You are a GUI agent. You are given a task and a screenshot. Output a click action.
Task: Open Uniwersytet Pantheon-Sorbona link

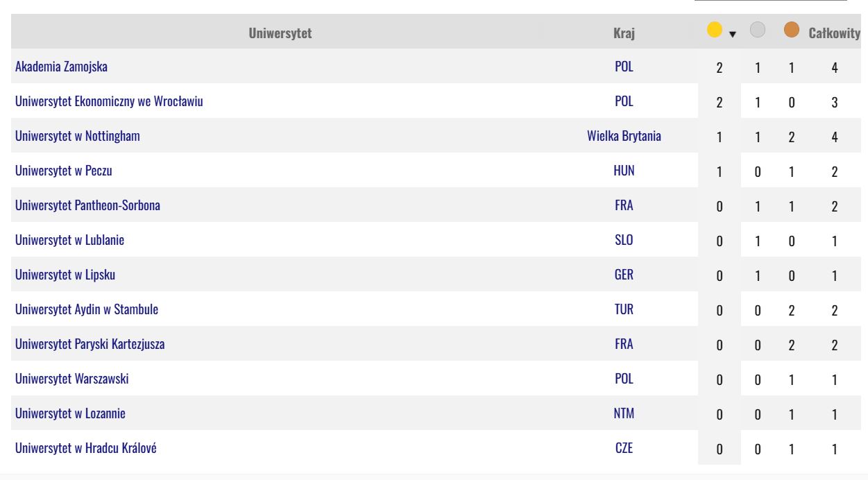[88, 205]
